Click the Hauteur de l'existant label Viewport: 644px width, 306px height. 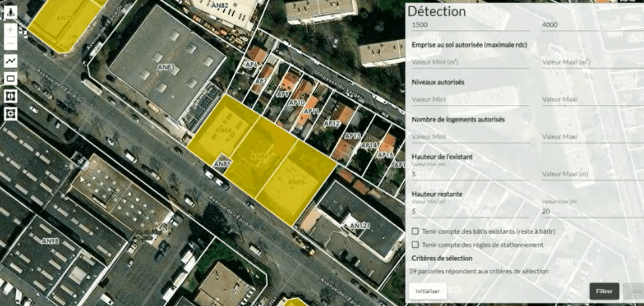442,157
